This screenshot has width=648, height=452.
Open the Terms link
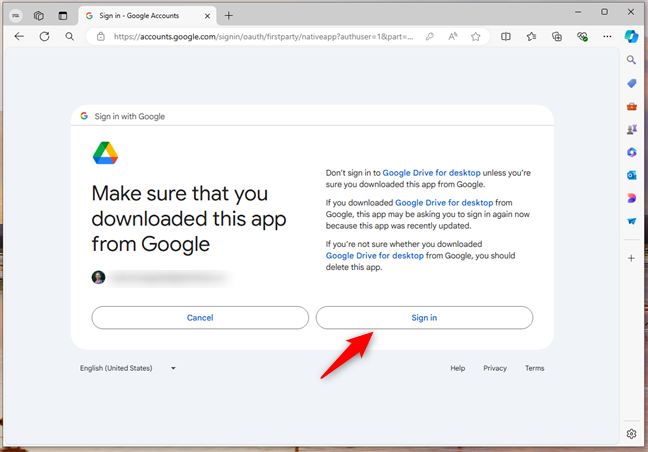point(534,368)
